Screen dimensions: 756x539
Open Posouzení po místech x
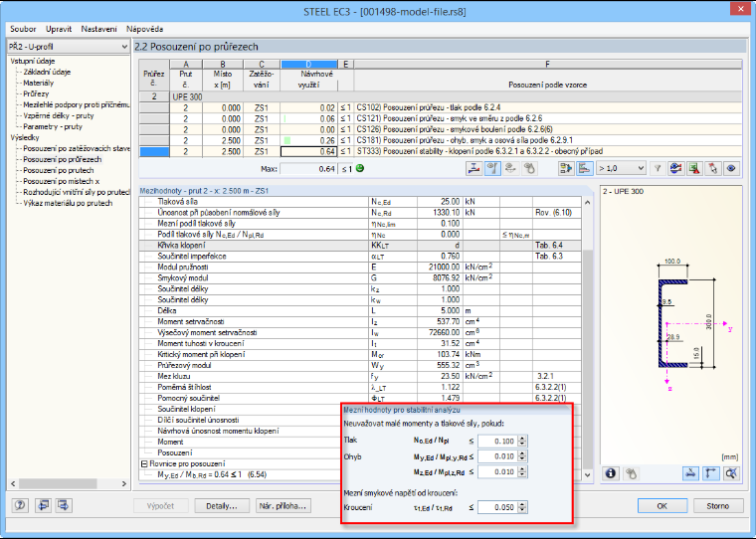pos(62,181)
